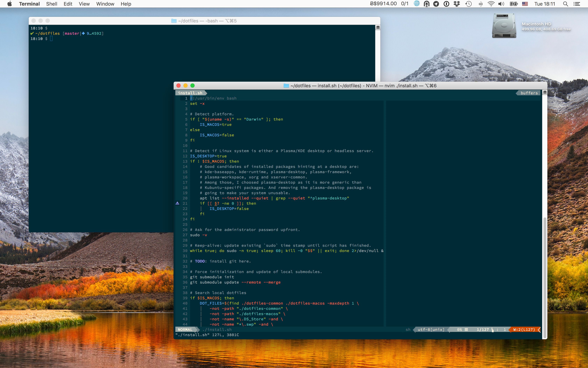
Task: Open the Wi-Fi status menu
Action: (x=491, y=4)
